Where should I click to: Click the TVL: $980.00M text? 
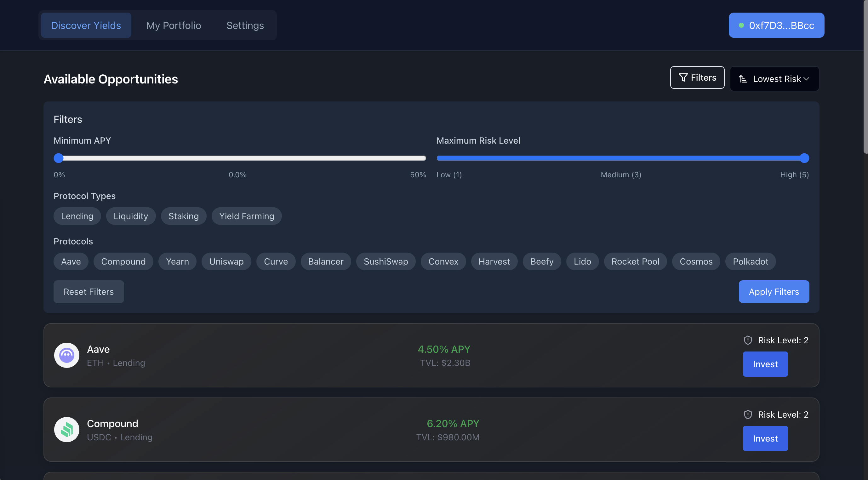coord(448,437)
